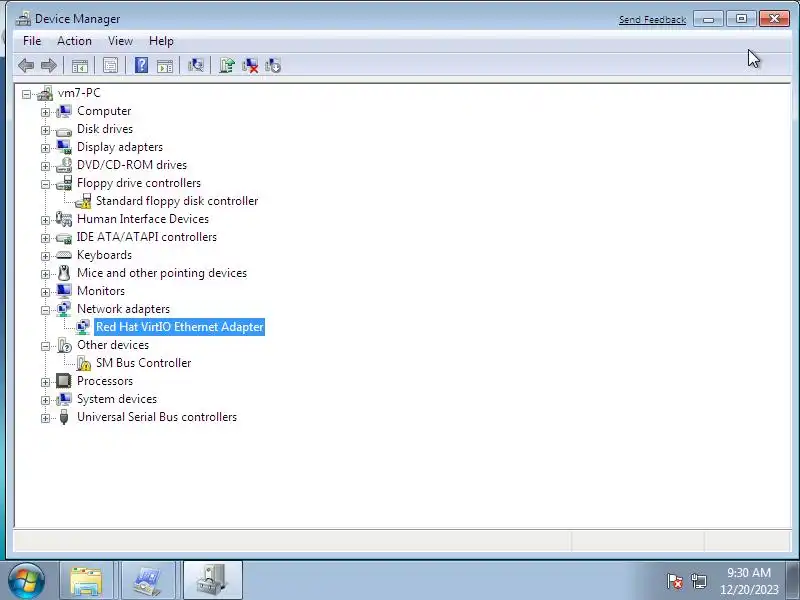Expand the Computer category
This screenshot has height=600, width=800.
[x=45, y=112]
